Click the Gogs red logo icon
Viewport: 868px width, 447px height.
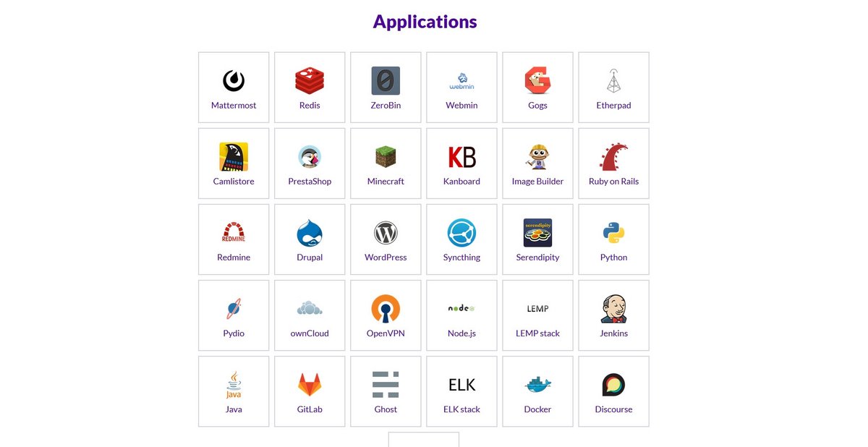tap(537, 81)
